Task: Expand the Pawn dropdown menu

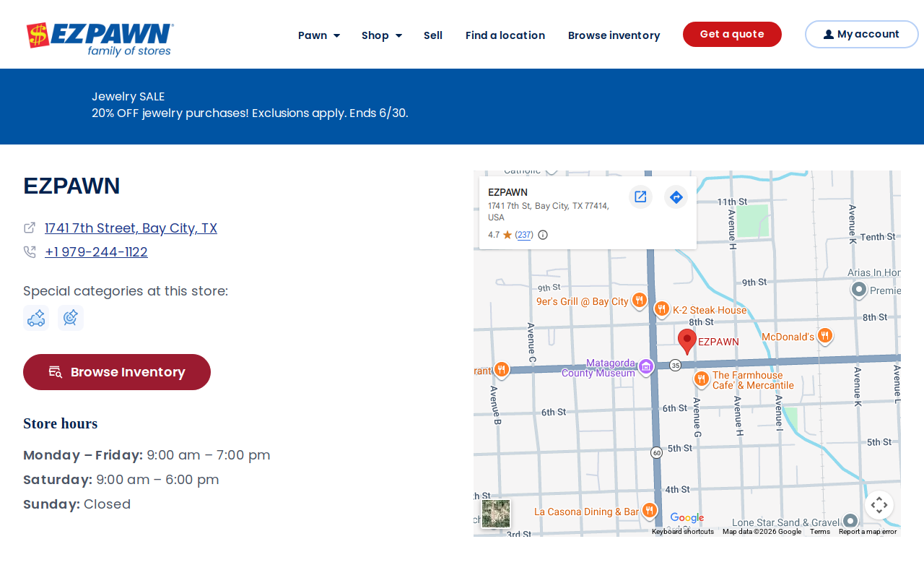Action: point(319,35)
